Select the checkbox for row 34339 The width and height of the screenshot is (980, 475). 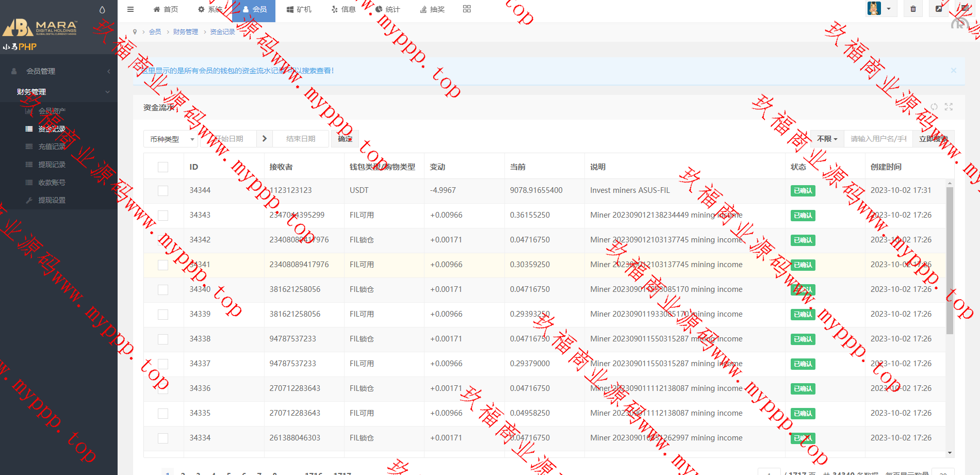163,315
